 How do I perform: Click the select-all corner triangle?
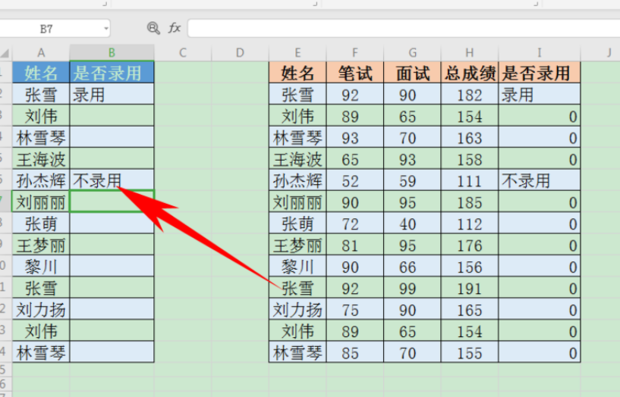point(5,53)
